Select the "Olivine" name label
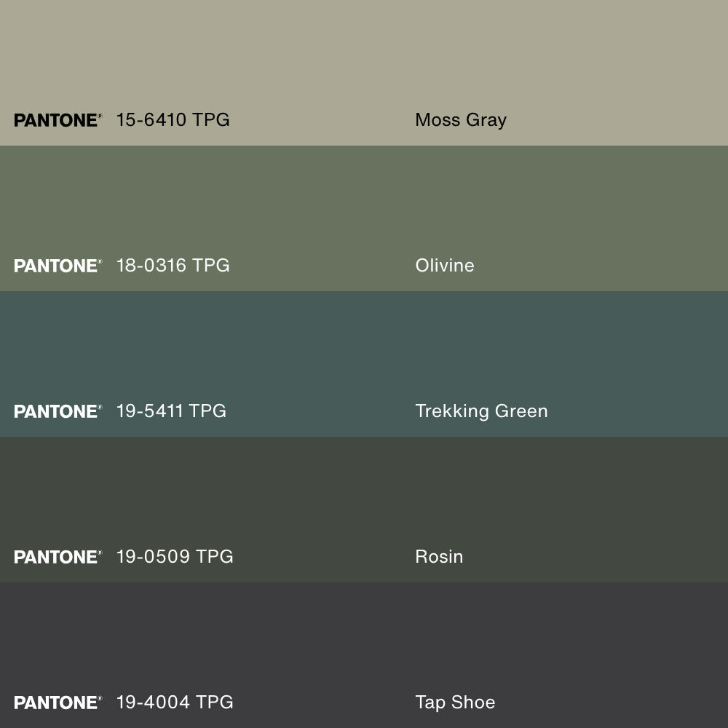This screenshot has width=728, height=728. click(x=444, y=265)
